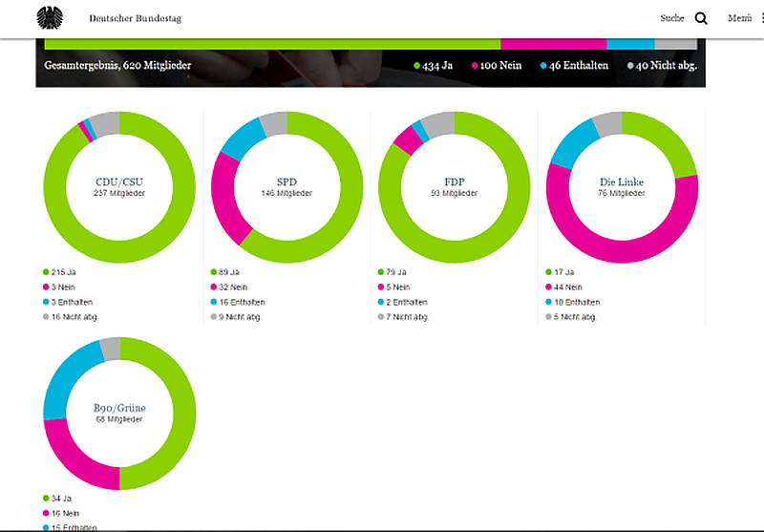
Task: Click the pink bullet next to '32 Nein'
Action: (x=213, y=287)
